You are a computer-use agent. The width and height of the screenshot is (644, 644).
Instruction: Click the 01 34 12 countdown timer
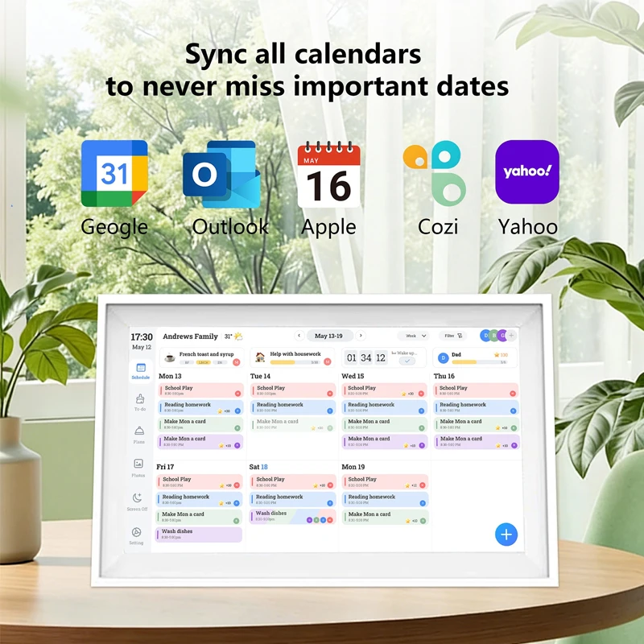(366, 357)
